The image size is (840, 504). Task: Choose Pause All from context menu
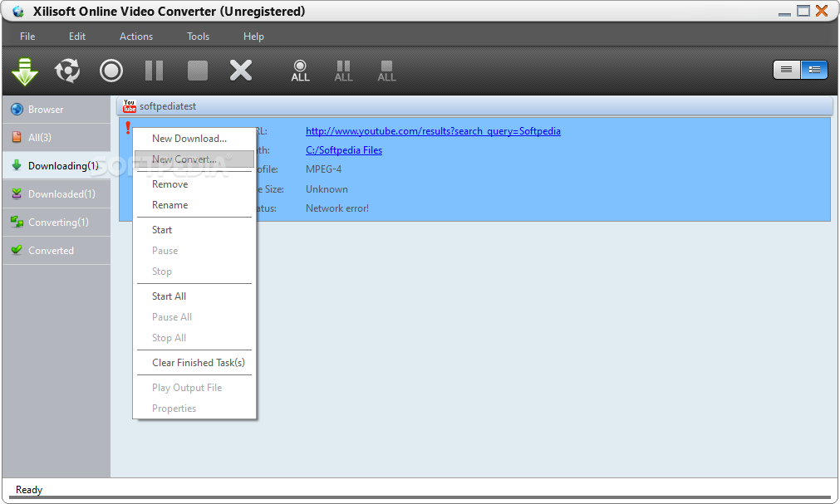[x=194, y=317]
